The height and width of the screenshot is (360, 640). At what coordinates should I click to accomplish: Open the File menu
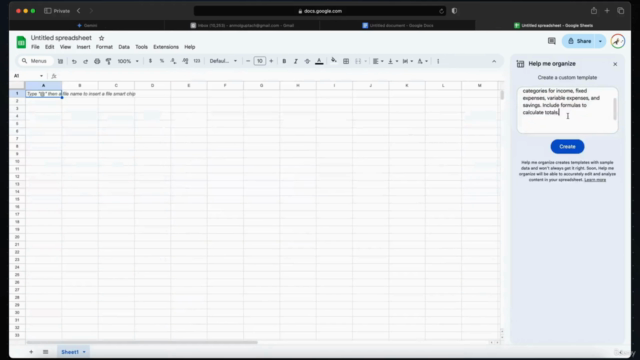(x=36, y=47)
